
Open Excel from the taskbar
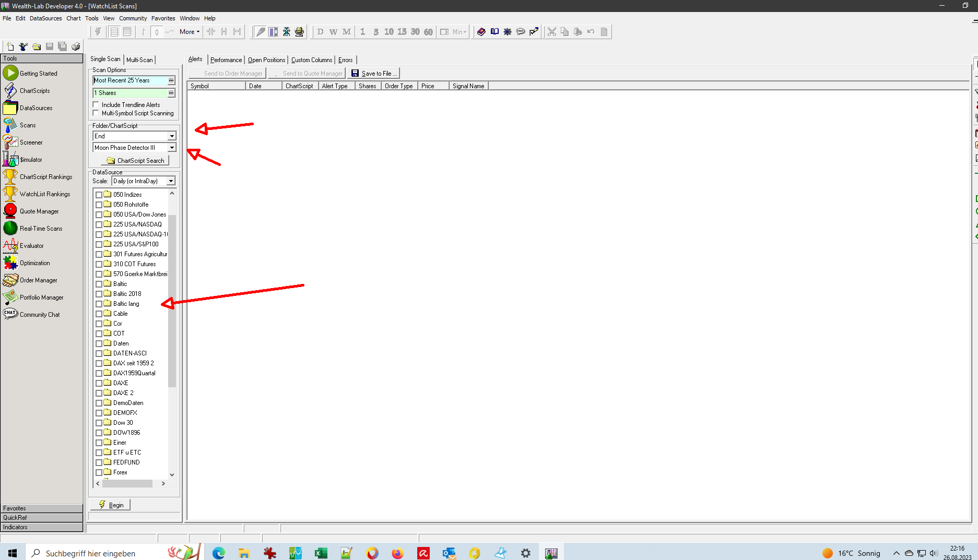[x=321, y=553]
